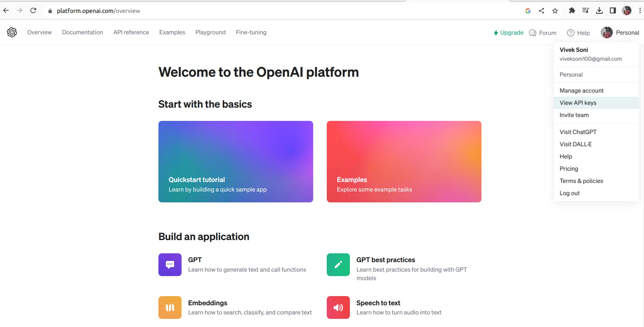The width and height of the screenshot is (644, 327).
Task: Click the GPT heading link
Action: tap(195, 260)
